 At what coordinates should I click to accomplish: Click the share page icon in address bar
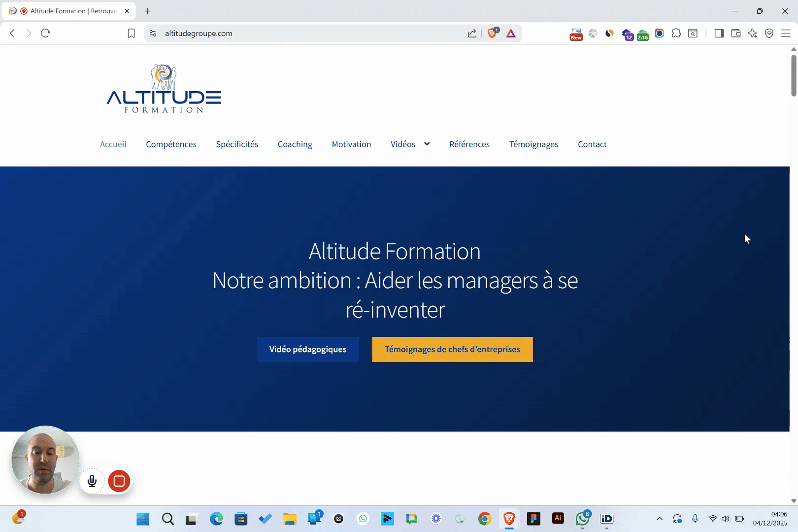click(472, 33)
